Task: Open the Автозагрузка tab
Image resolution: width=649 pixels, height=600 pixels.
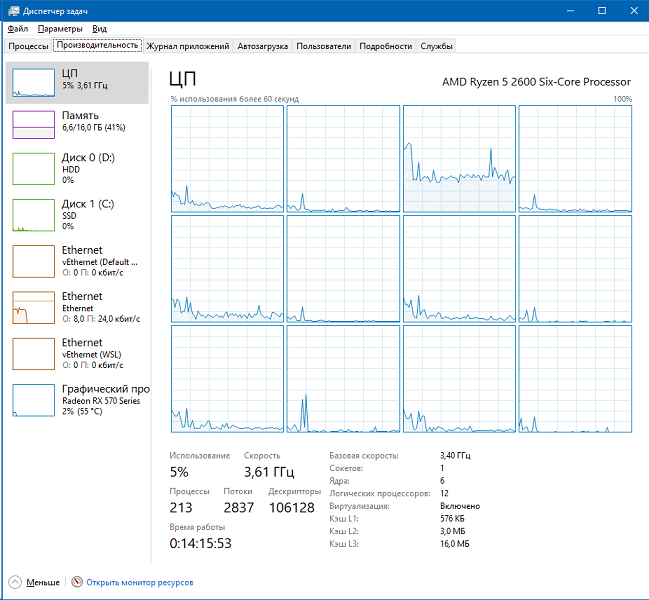Action: tap(262, 46)
